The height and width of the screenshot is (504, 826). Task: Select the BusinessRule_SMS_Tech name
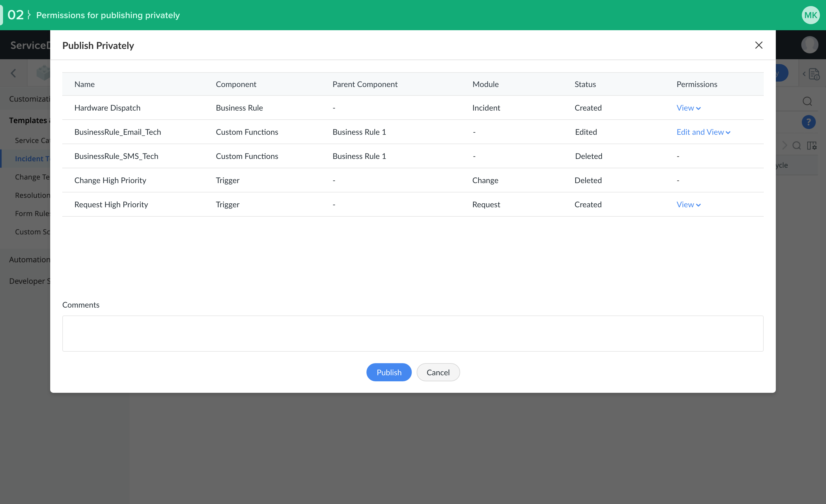(x=116, y=156)
